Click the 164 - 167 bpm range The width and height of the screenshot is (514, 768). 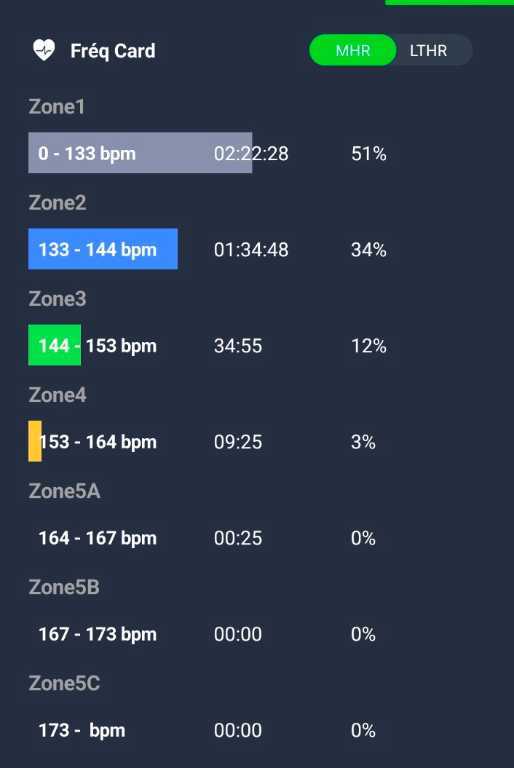pyautogui.click(x=98, y=538)
